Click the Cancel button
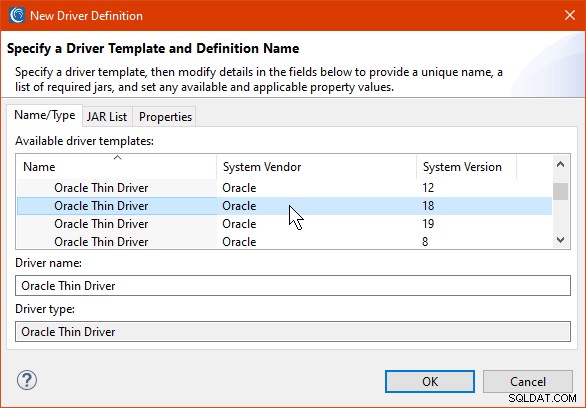 [528, 381]
